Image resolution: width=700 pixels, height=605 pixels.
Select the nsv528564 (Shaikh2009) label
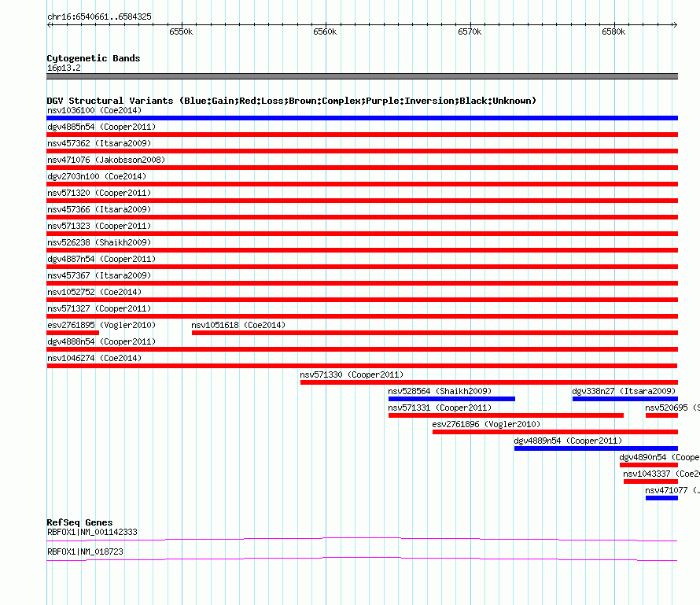tap(440, 391)
